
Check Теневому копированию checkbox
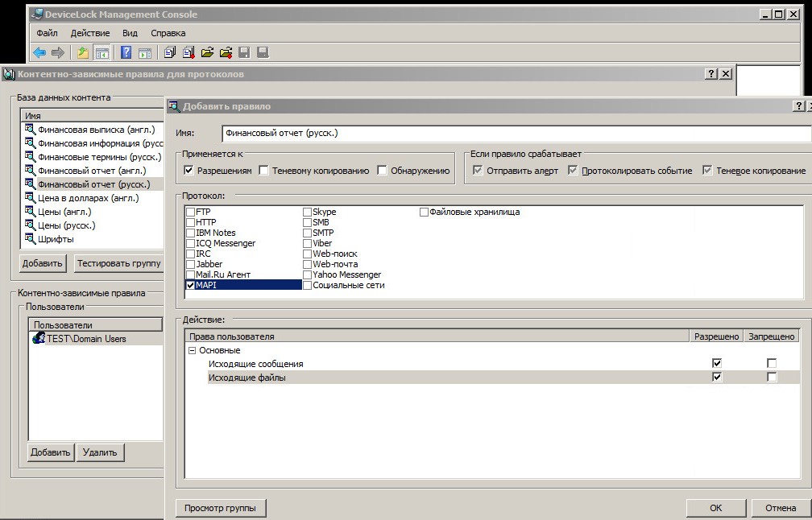click(x=264, y=171)
